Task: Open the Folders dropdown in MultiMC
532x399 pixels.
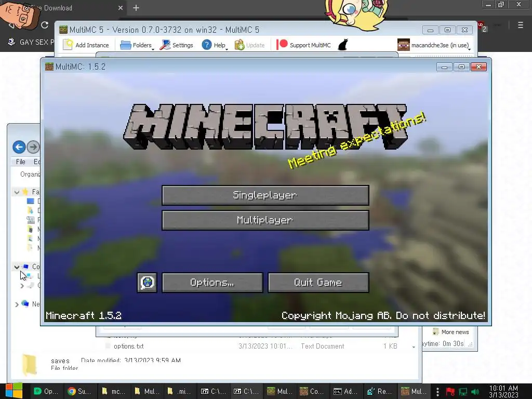Action: (x=137, y=45)
